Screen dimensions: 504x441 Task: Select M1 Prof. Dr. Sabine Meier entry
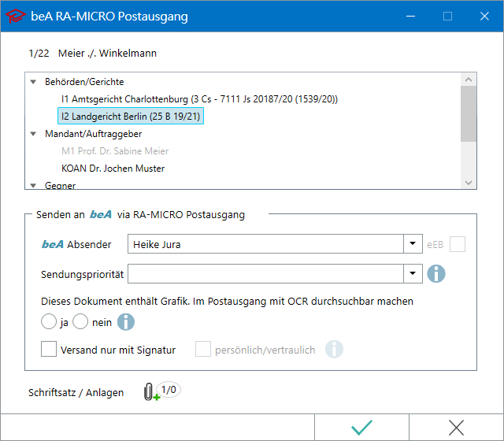[115, 151]
